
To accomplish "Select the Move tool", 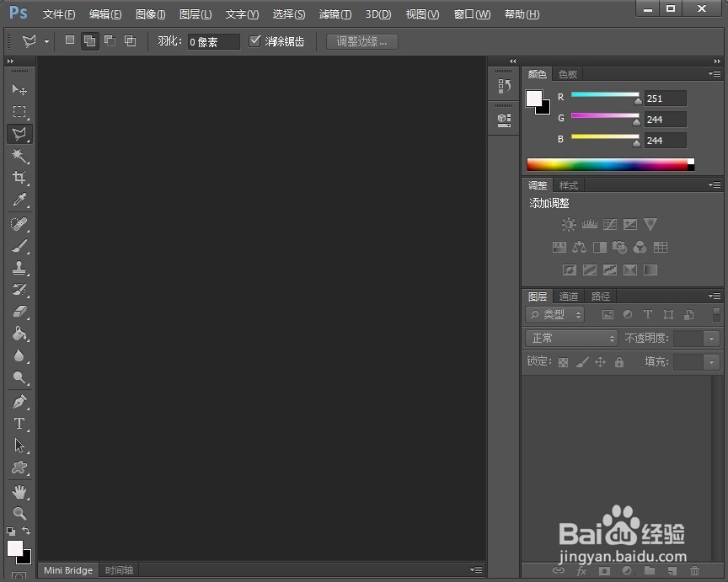I will (x=19, y=88).
